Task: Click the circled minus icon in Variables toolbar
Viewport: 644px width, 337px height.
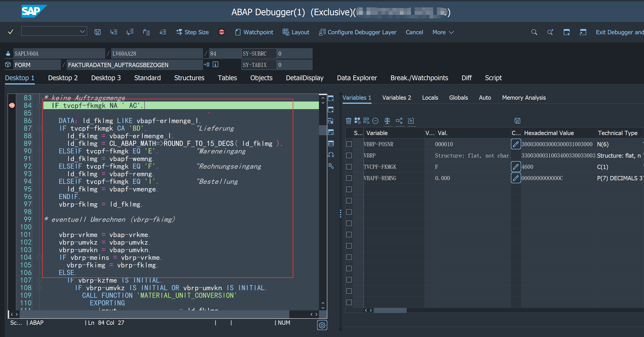Action: coord(375,121)
